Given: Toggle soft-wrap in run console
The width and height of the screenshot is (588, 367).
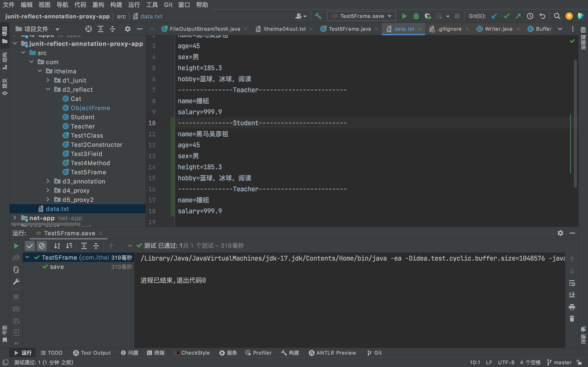Looking at the screenshot, I should (x=572, y=283).
